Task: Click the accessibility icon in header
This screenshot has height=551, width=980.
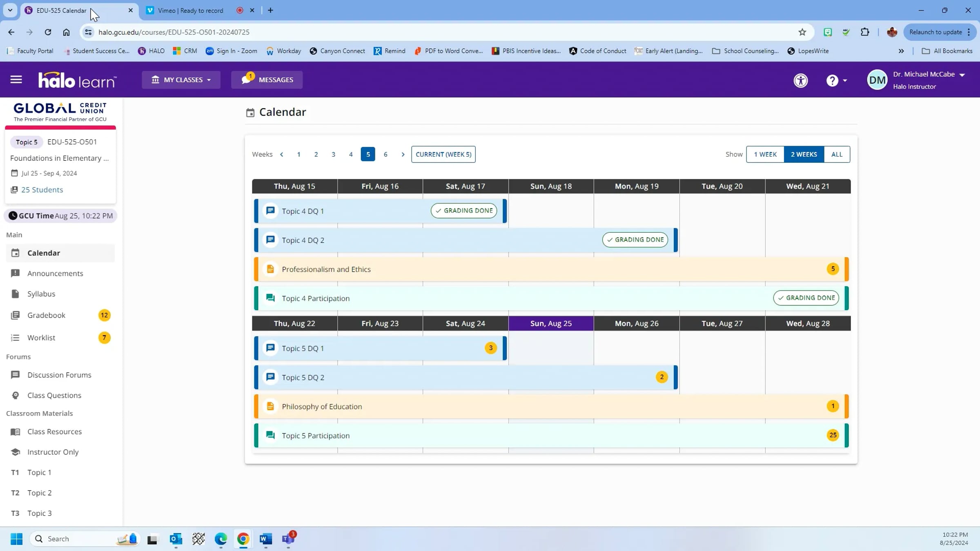Action: (800, 80)
